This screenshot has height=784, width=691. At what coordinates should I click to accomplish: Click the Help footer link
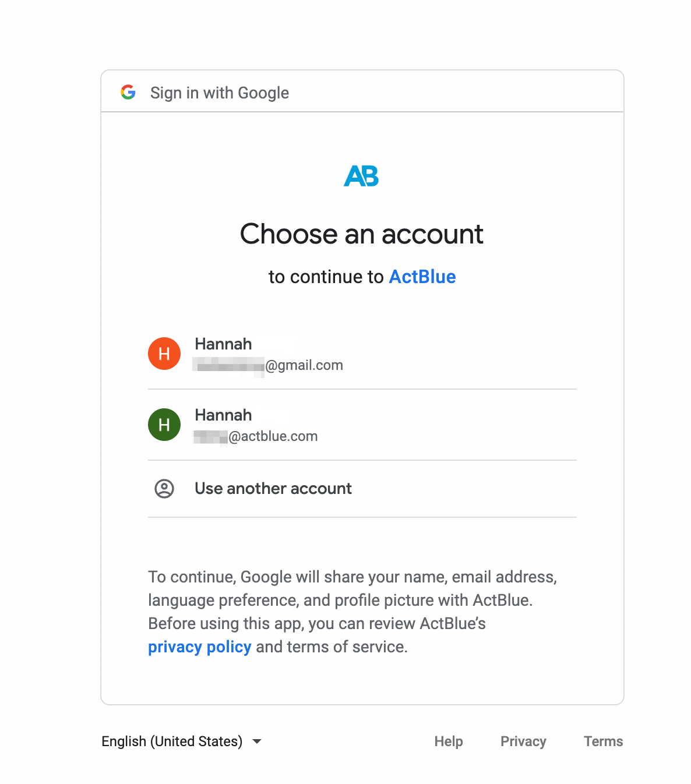449,741
